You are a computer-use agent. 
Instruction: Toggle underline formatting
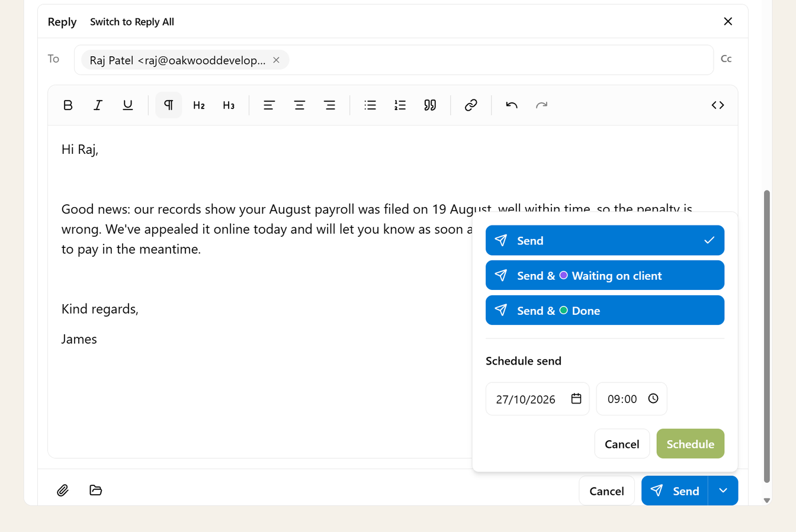tap(127, 105)
